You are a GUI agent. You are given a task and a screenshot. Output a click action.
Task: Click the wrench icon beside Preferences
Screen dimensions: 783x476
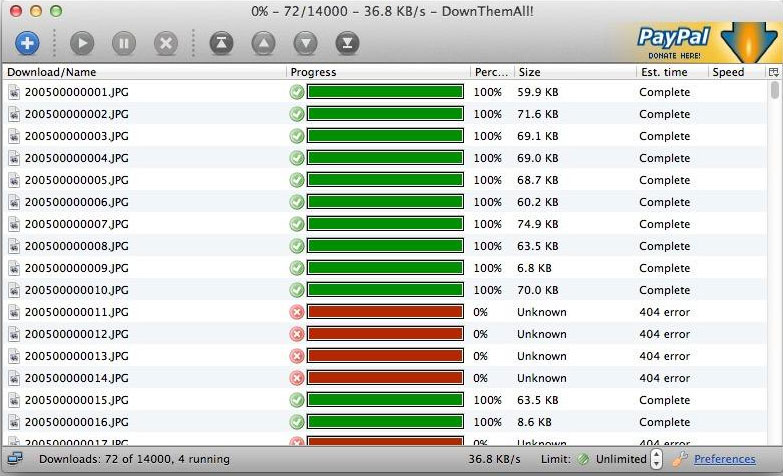point(680,459)
